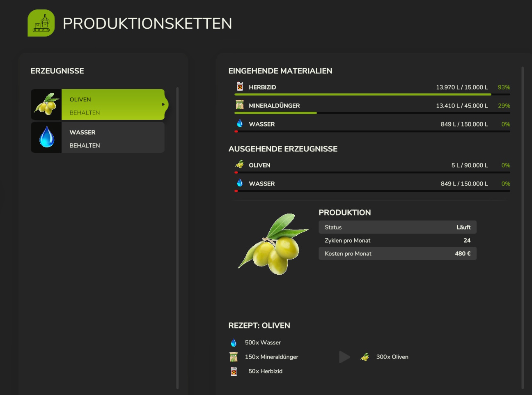Click the Mineraldünger fill level bar

(x=372, y=113)
